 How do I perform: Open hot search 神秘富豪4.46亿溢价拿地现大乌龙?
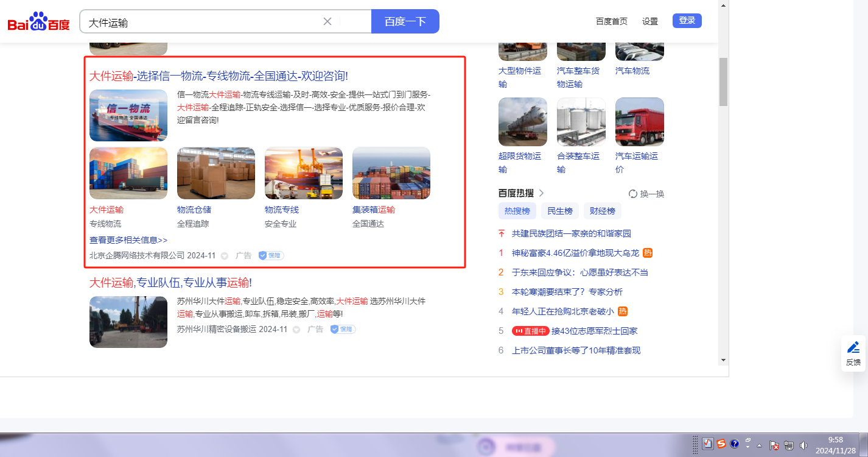coord(576,253)
